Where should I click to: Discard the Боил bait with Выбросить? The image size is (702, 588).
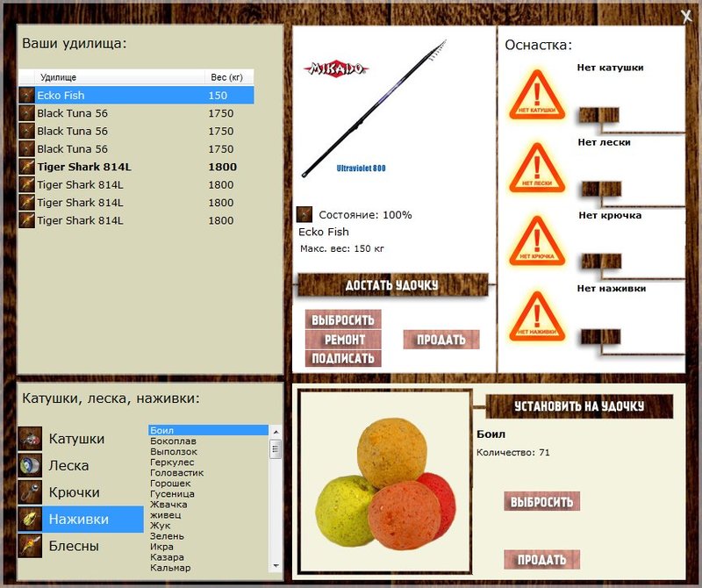(541, 502)
